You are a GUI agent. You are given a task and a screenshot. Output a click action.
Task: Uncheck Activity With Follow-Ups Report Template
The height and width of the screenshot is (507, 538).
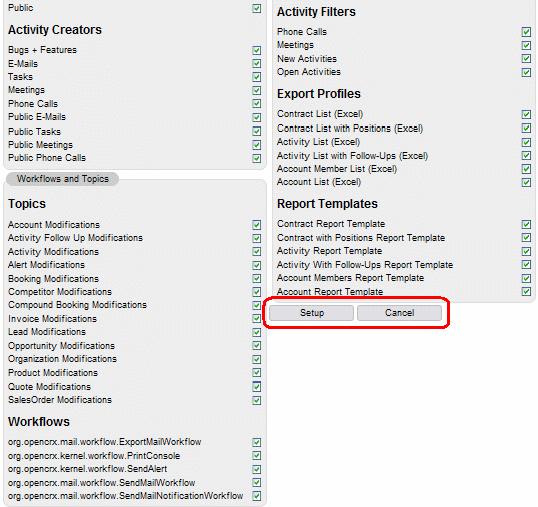click(526, 264)
